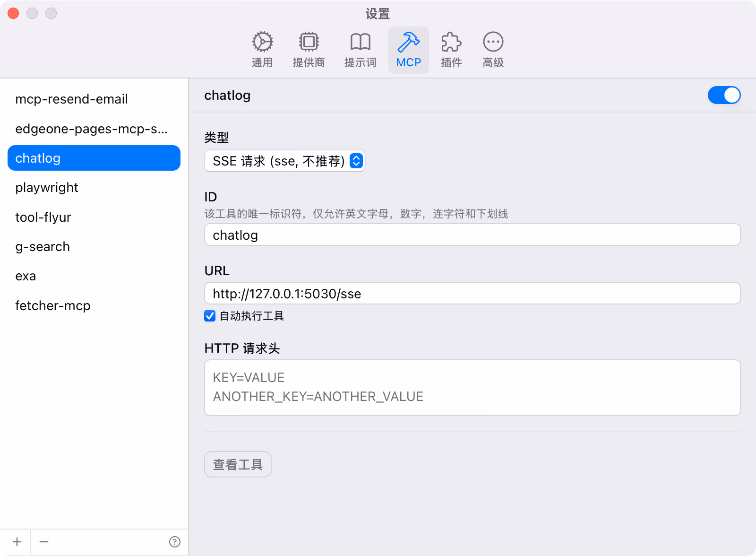Screen dimensions: 756x556
Task: Open the 提示词 prompts book icon
Action: tap(360, 43)
